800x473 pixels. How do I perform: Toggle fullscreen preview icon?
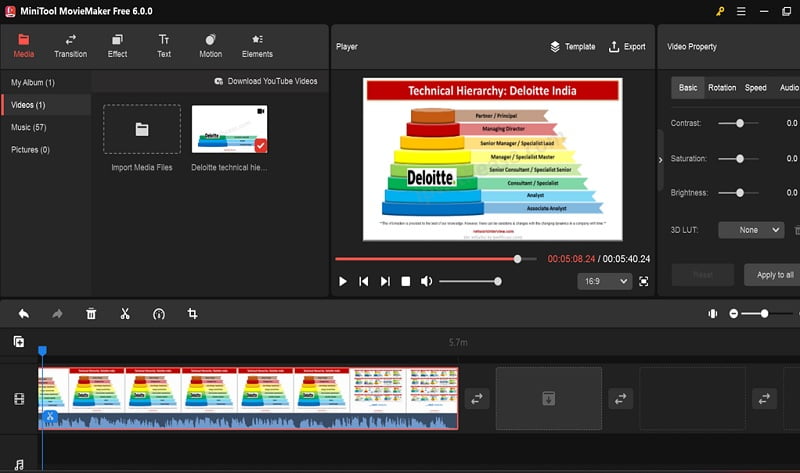643,282
